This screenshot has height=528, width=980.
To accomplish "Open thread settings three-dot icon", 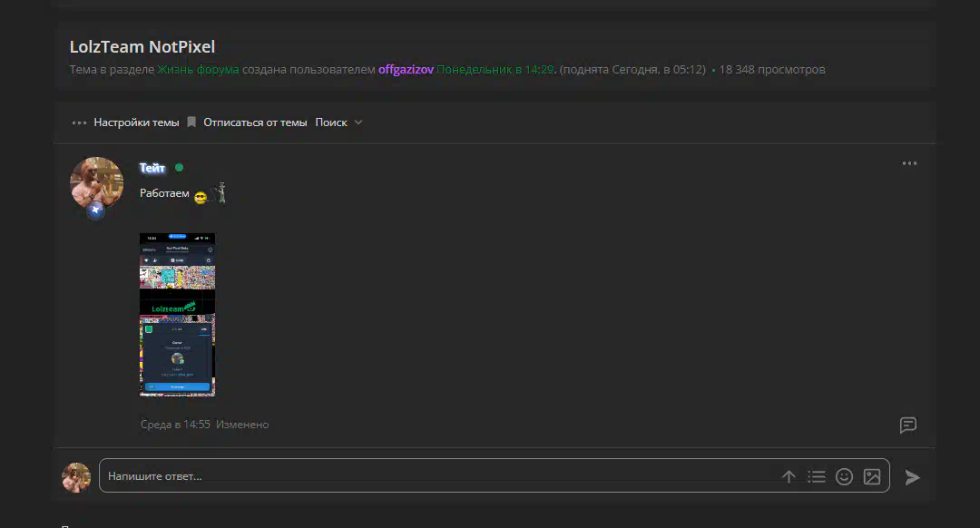I will tap(79, 122).
